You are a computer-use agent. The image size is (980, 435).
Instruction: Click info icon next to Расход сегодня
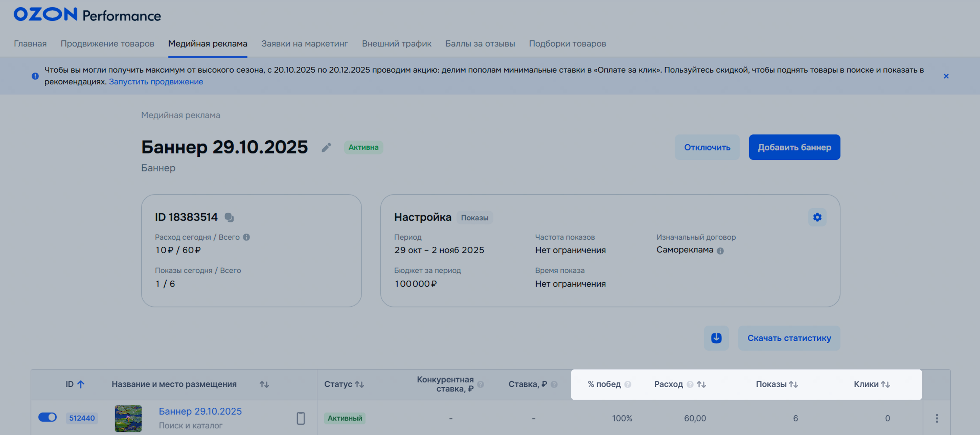click(x=246, y=237)
